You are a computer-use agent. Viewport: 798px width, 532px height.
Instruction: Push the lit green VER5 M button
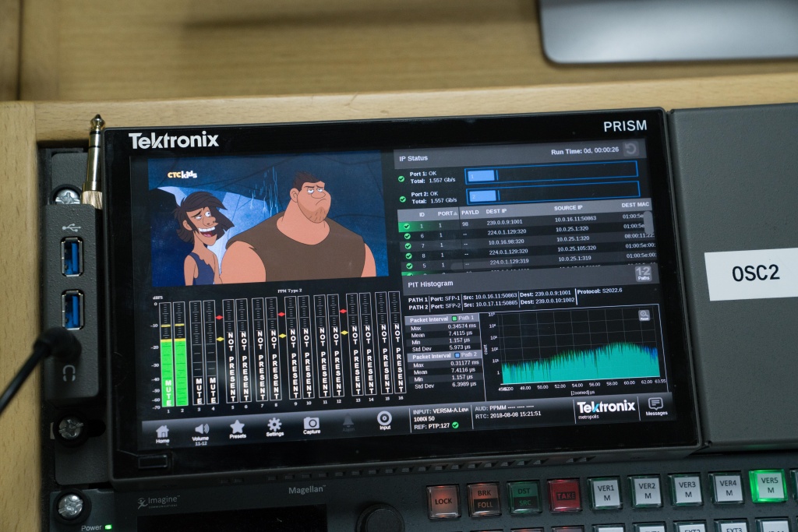tap(769, 485)
